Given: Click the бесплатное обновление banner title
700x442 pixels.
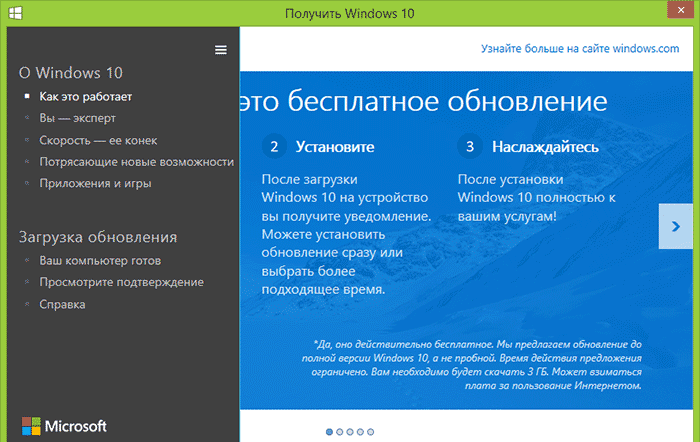Looking at the screenshot, I should (424, 101).
